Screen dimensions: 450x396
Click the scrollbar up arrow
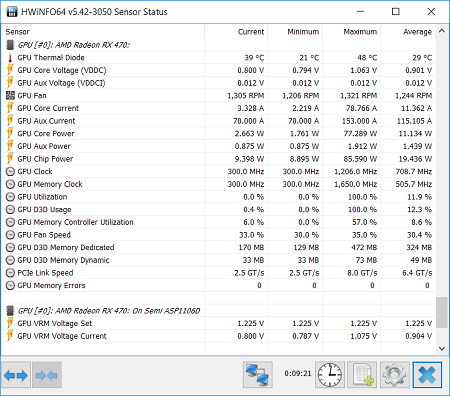coord(442,31)
